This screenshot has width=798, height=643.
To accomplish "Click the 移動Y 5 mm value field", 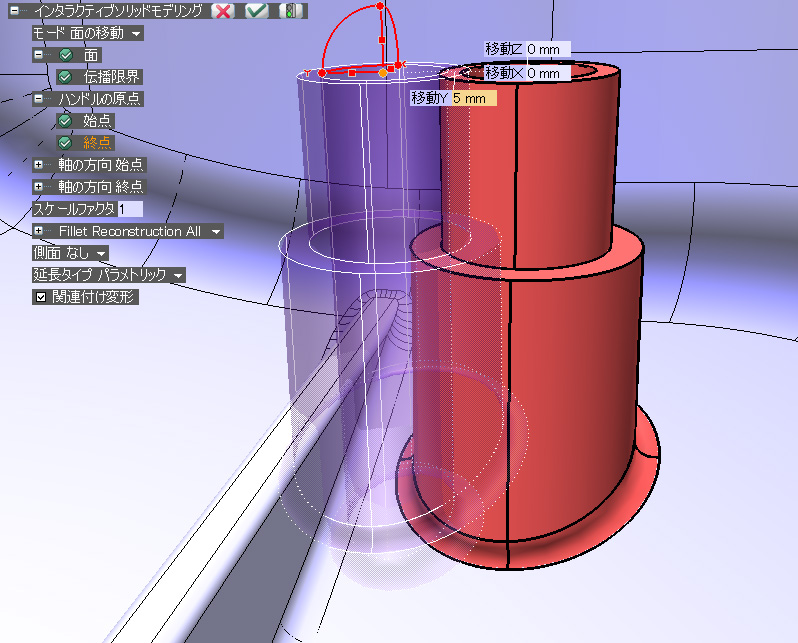I will [x=473, y=98].
